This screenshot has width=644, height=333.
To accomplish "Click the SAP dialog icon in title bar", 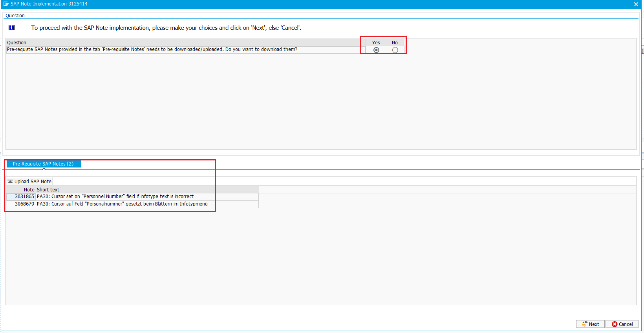I will coord(6,4).
